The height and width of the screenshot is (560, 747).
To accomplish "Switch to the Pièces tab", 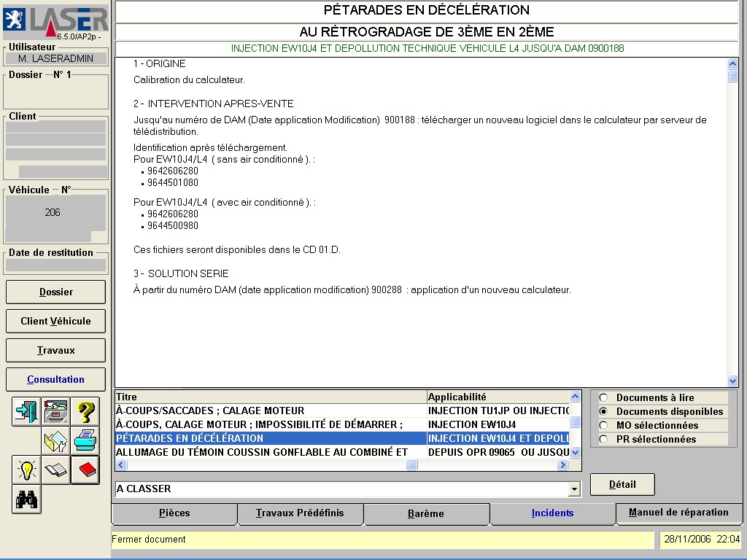I will click(174, 513).
